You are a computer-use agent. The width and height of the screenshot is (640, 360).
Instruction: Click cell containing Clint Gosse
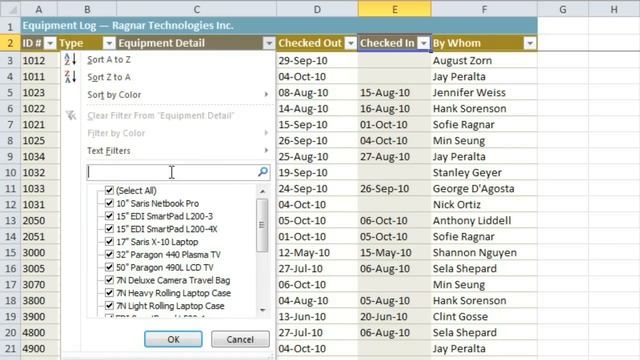(484, 316)
